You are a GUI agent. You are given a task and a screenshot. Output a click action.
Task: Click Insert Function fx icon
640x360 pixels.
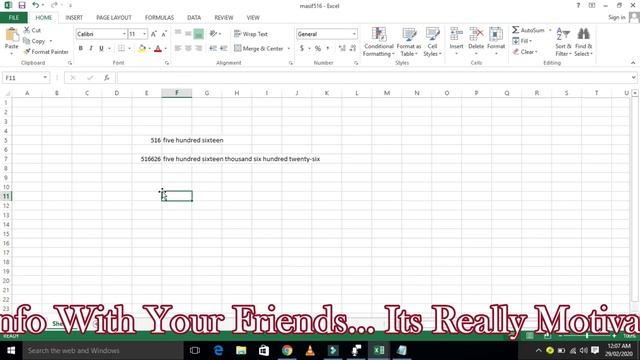click(107, 78)
